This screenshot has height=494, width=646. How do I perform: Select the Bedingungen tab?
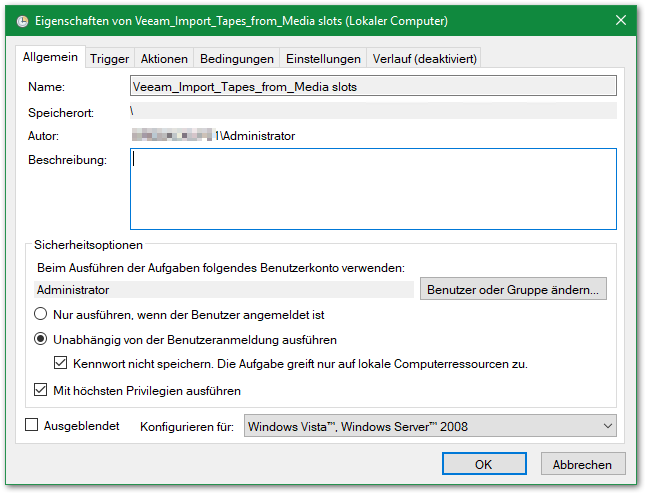tap(236, 59)
